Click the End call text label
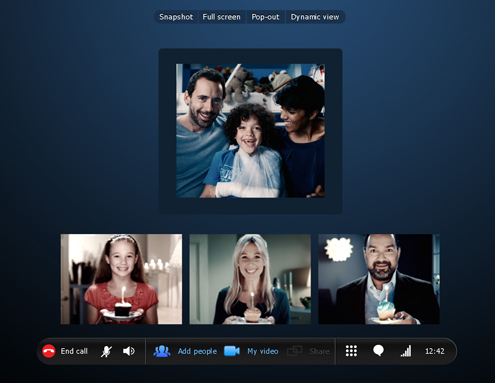Viewport: 495px width, 383px height. (x=74, y=351)
